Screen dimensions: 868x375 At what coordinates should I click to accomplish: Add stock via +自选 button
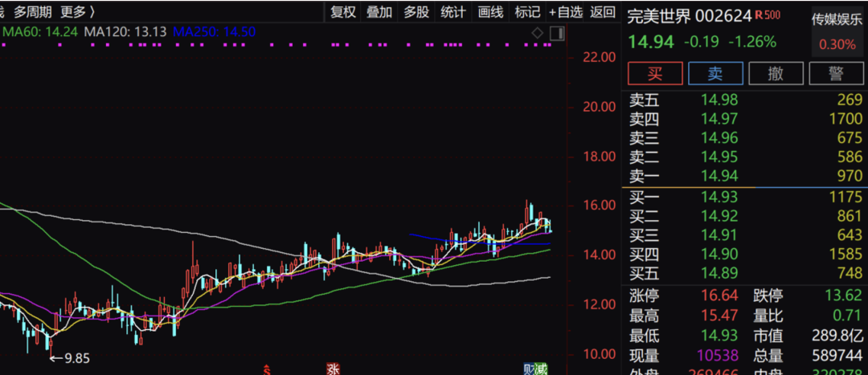[x=566, y=11]
